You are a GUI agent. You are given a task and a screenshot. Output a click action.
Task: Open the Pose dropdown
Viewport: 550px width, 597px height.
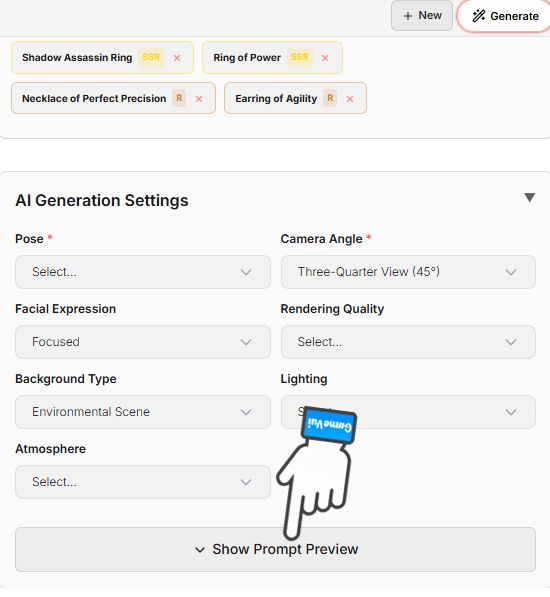click(x=143, y=272)
